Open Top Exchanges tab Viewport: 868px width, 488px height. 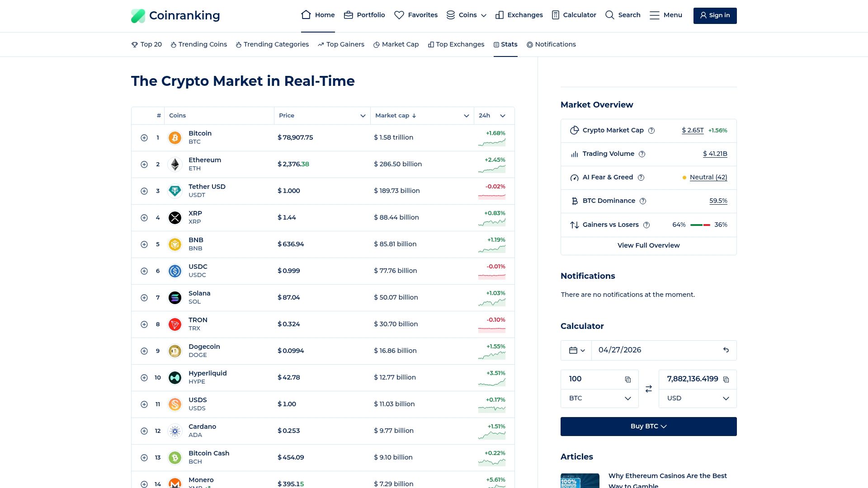[456, 44]
